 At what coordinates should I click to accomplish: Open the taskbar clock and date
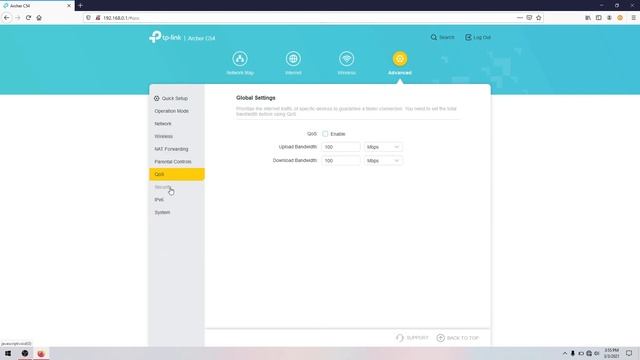[x=611, y=353]
